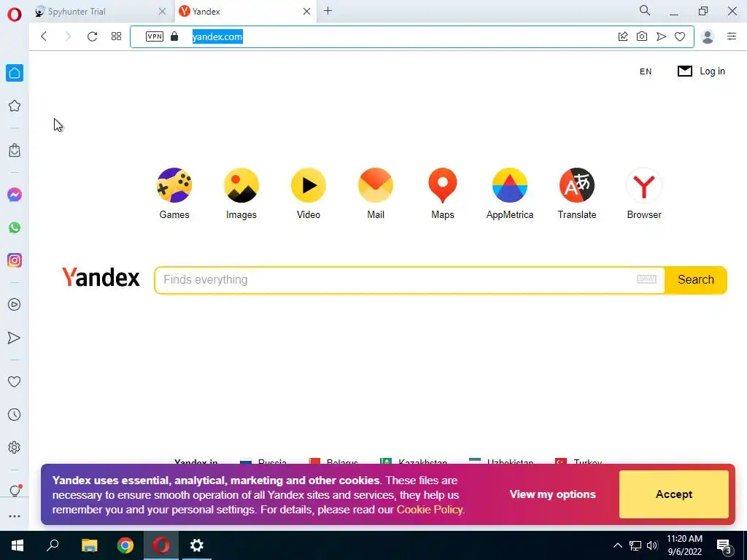747x560 pixels.
Task: Open notification center
Action: pyautogui.click(x=724, y=547)
